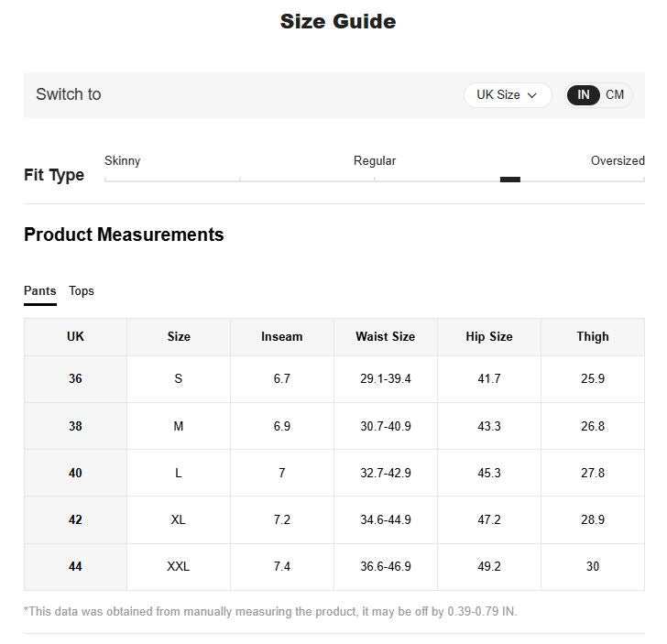Click the 30.7-40.9 waist size cell
Screen dimensions: 667x644
tap(386, 426)
